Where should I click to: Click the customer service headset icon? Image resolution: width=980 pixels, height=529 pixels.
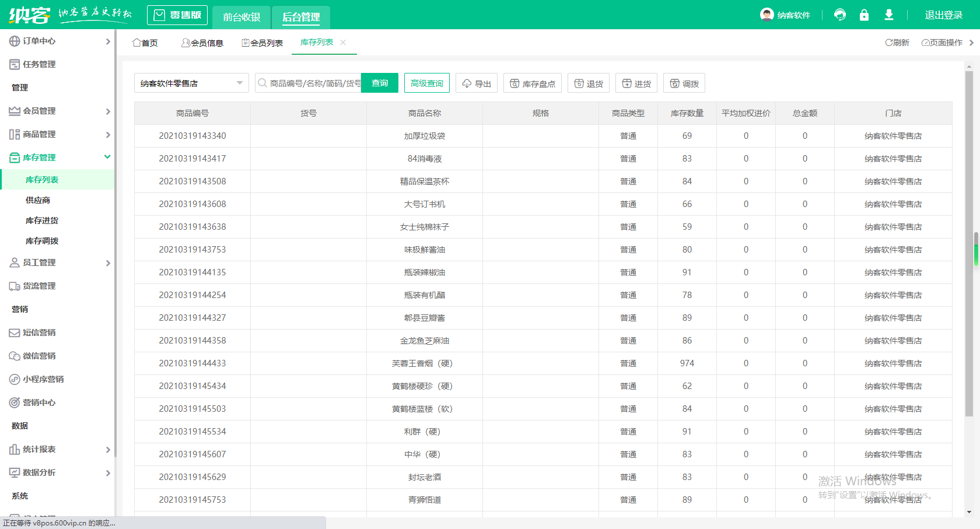840,15
